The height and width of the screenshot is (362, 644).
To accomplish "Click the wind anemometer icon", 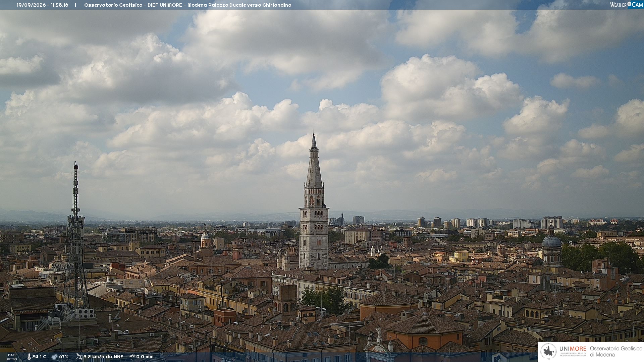I will click(79, 357).
